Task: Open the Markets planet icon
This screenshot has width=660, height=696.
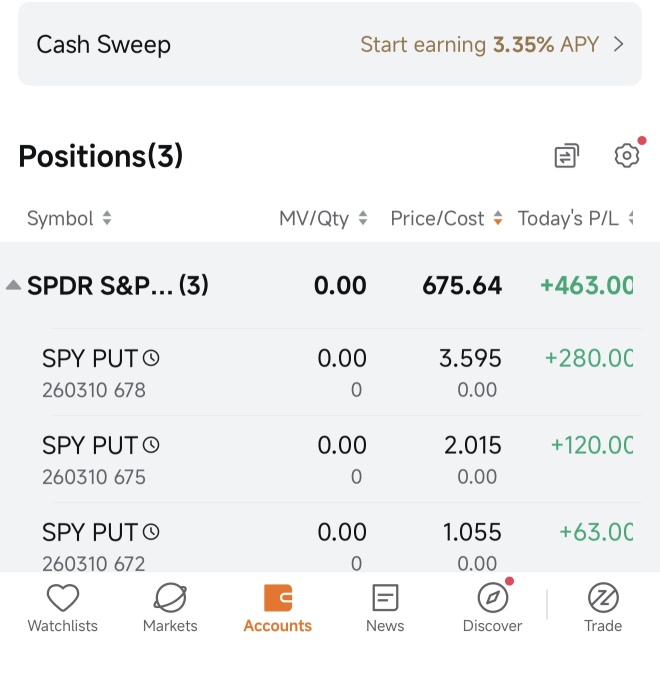Action: pyautogui.click(x=170, y=597)
